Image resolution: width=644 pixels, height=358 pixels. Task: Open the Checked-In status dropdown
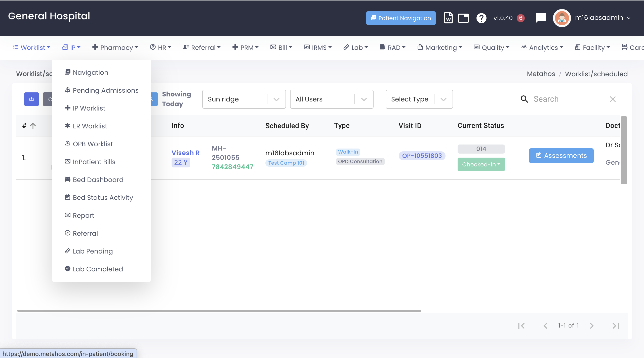click(x=481, y=164)
